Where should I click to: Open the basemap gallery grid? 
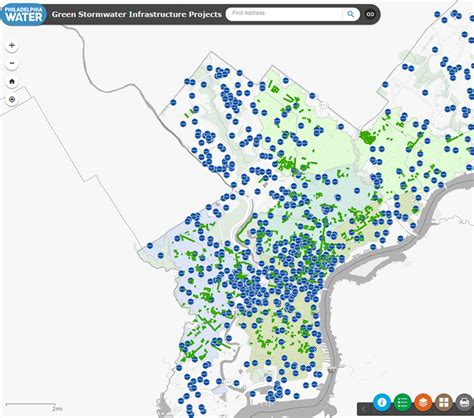pyautogui.click(x=444, y=402)
